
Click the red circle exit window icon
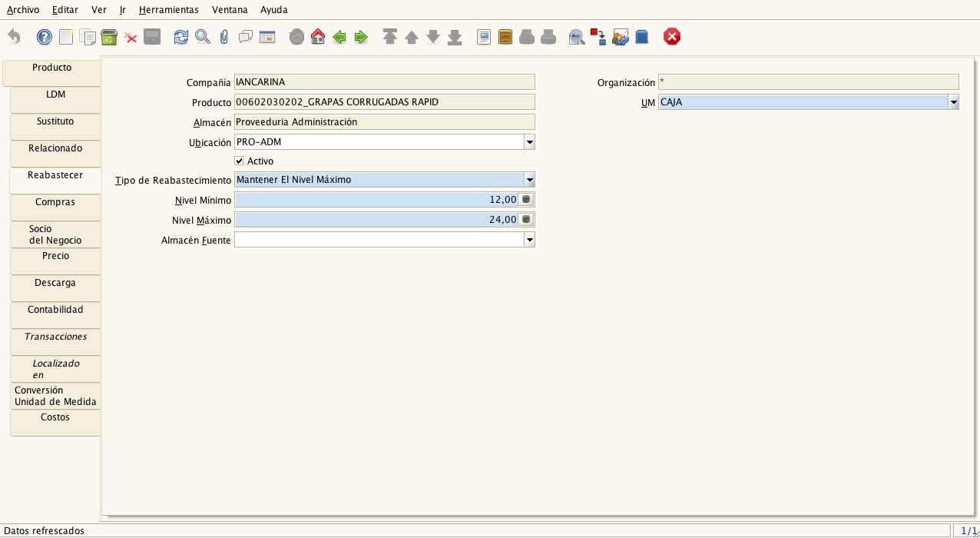[672, 37]
